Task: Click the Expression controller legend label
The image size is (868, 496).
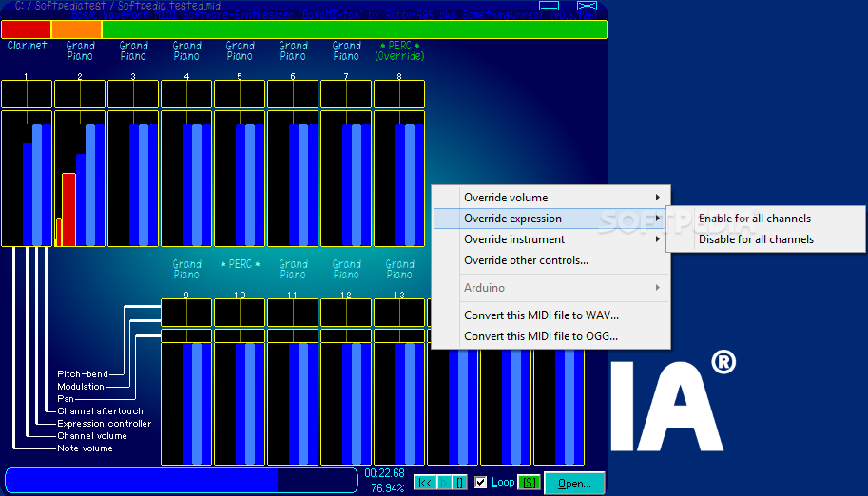Action: (104, 424)
